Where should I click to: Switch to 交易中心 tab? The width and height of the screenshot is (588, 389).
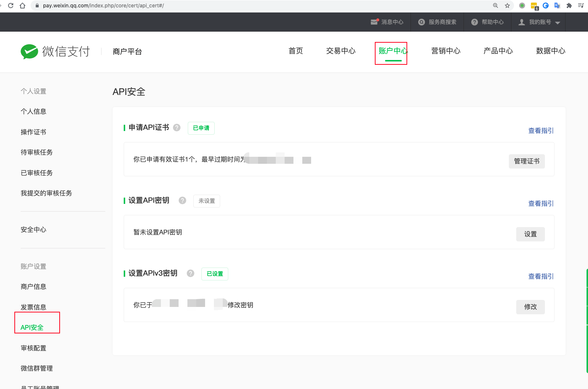coord(341,51)
